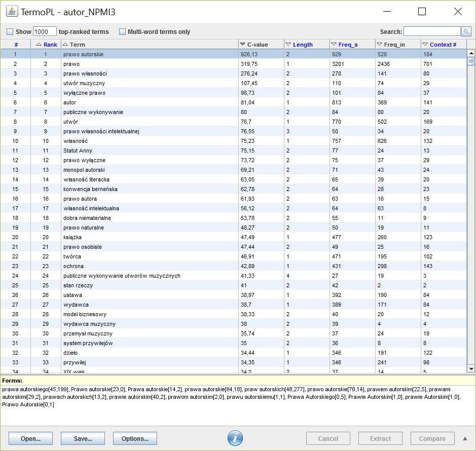
Task: Click the search magnifier icon
Action: click(x=466, y=31)
